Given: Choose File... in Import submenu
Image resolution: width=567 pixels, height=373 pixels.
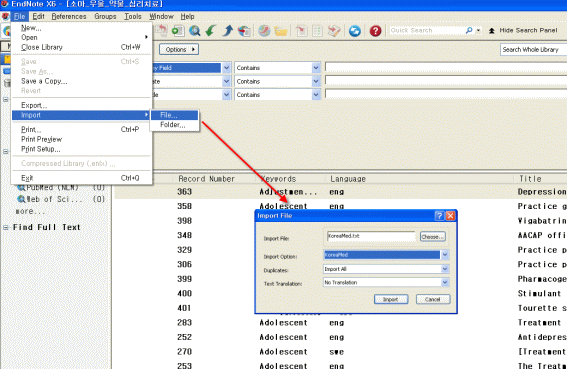Looking at the screenshot, I should pos(175,115).
